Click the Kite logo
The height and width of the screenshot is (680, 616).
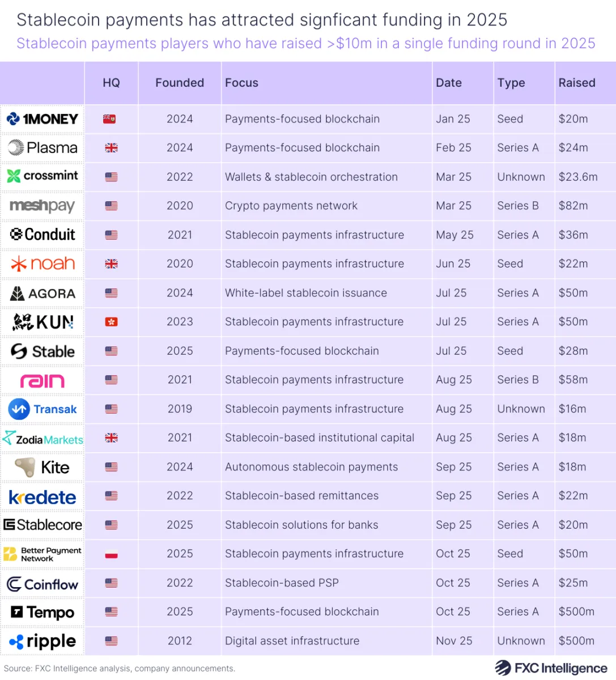43,467
